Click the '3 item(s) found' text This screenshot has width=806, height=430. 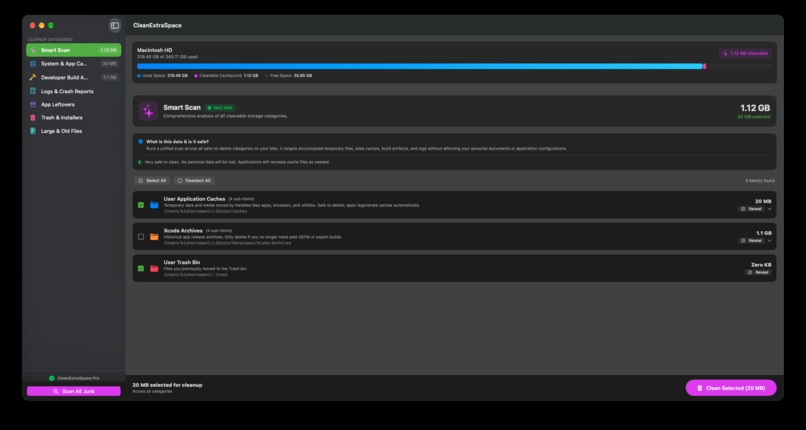(760, 181)
